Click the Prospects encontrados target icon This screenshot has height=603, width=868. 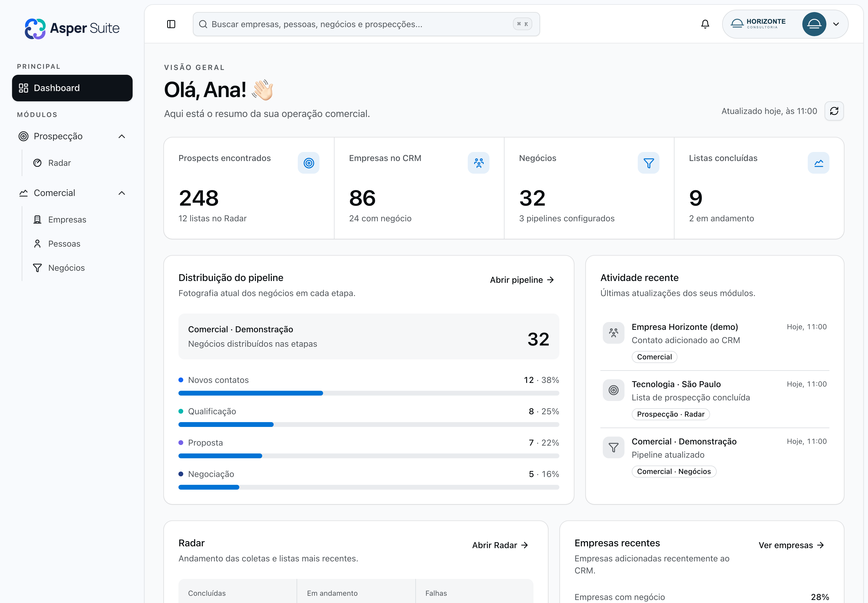[309, 163]
